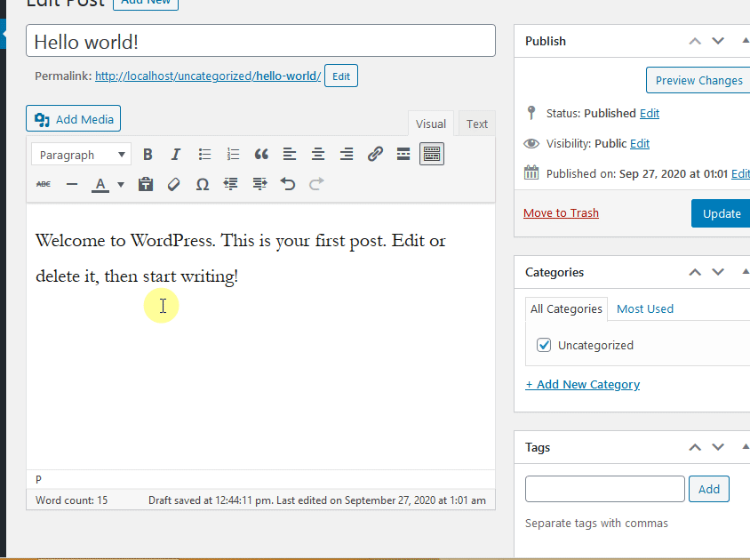
Task: Insert a link into the post
Action: coord(374,154)
